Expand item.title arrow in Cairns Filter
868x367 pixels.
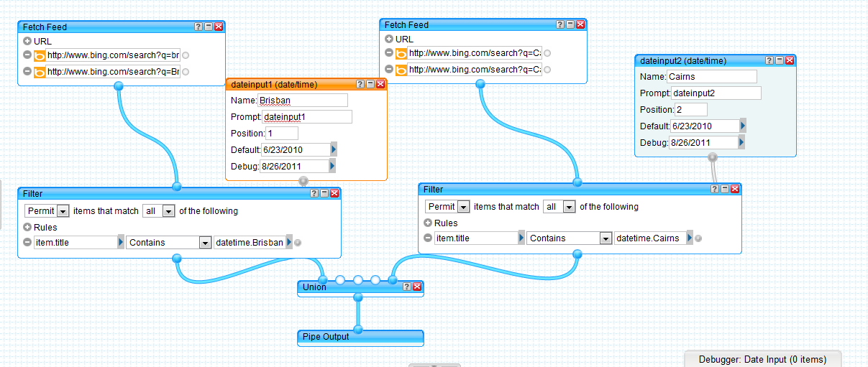(521, 238)
